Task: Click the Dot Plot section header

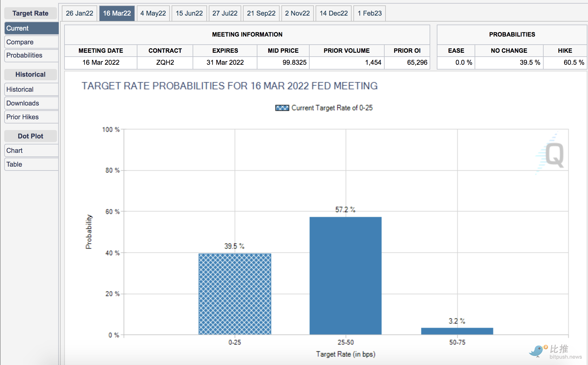Action: [30, 136]
